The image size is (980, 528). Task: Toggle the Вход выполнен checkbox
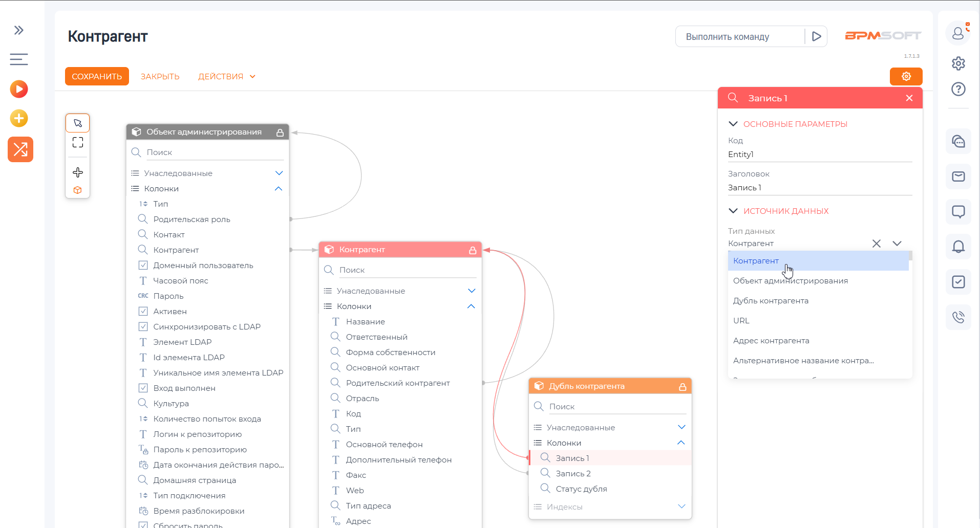143,388
